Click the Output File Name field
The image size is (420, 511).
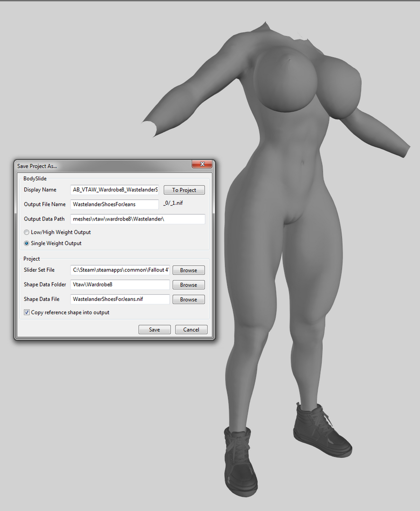[114, 204]
